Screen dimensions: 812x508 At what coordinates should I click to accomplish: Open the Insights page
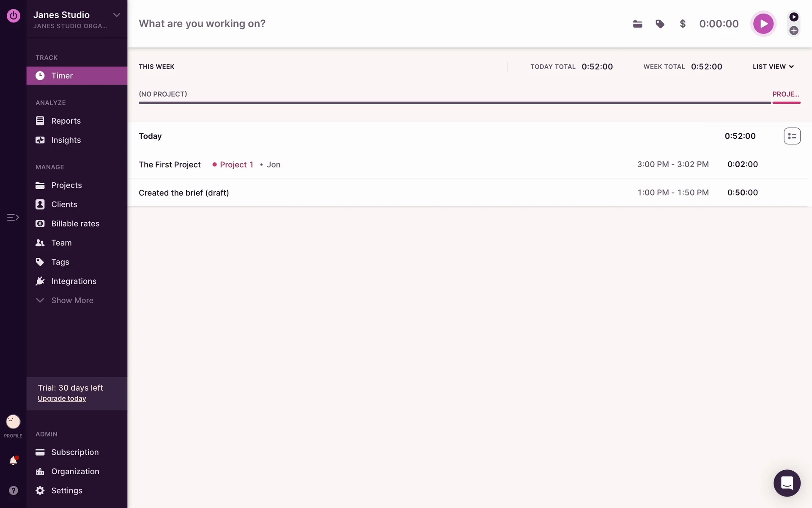pos(66,140)
